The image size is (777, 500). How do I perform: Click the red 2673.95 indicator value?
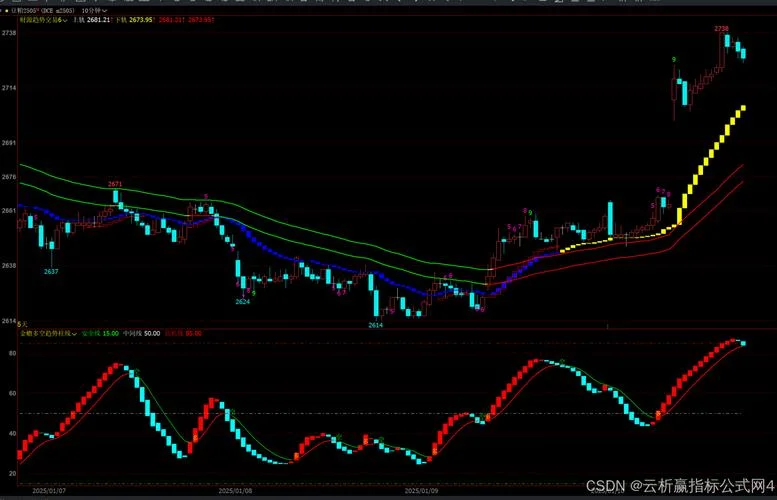201,20
